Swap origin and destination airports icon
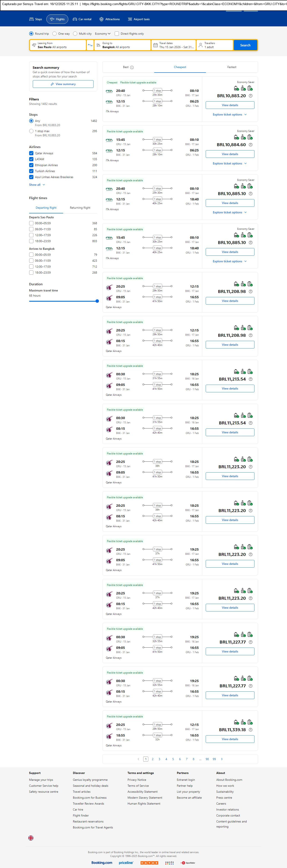 pyautogui.click(x=90, y=45)
